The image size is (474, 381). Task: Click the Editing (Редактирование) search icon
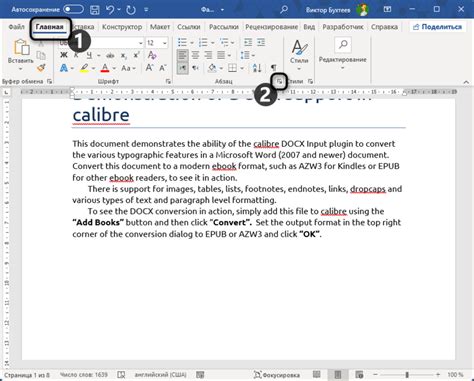coord(343,45)
